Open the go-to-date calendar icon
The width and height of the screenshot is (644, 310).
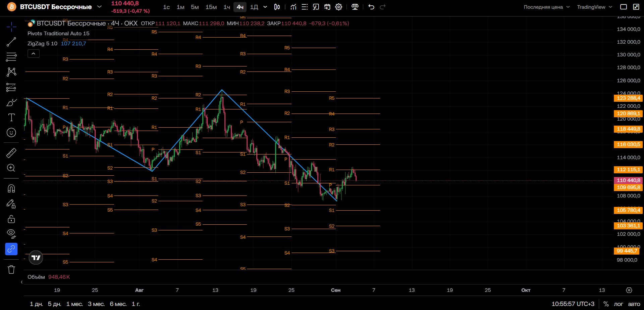click(x=327, y=7)
